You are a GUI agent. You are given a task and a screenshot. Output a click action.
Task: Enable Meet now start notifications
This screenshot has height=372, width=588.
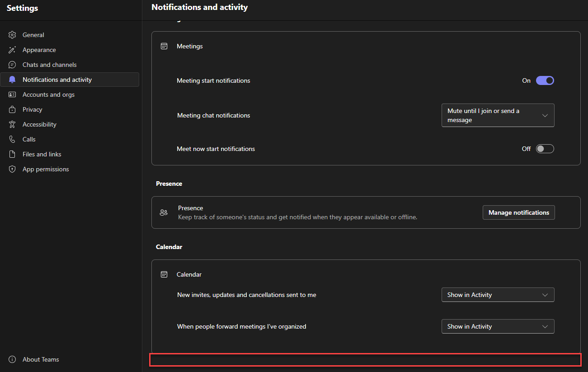tap(545, 148)
